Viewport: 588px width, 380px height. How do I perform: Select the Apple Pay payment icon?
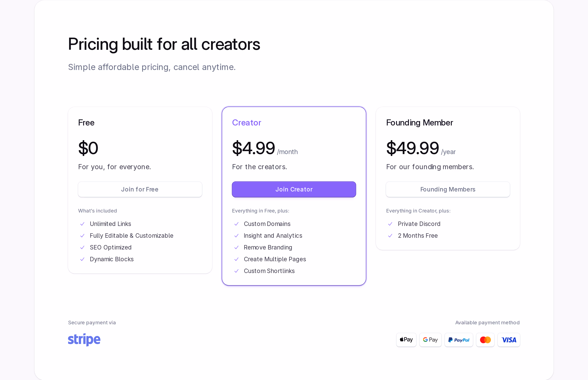point(406,340)
